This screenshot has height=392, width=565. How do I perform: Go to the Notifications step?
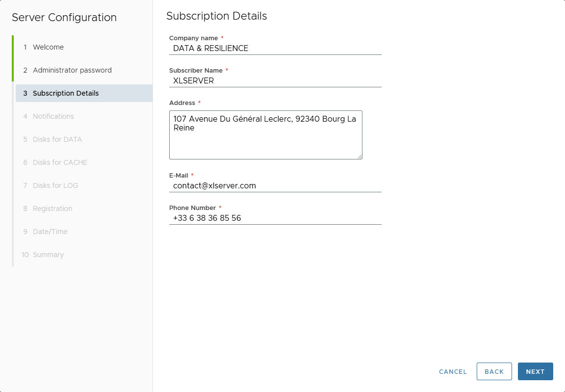point(53,116)
